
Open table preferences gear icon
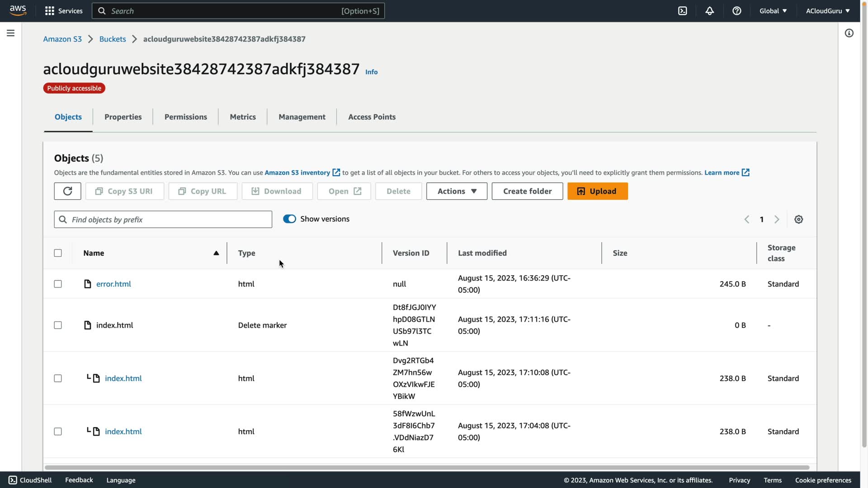tap(798, 219)
